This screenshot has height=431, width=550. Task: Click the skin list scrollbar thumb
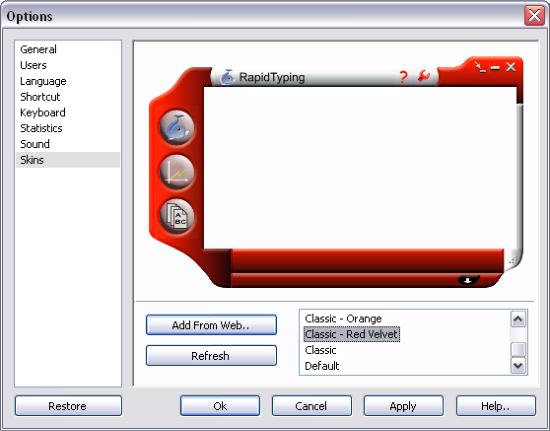click(x=518, y=349)
